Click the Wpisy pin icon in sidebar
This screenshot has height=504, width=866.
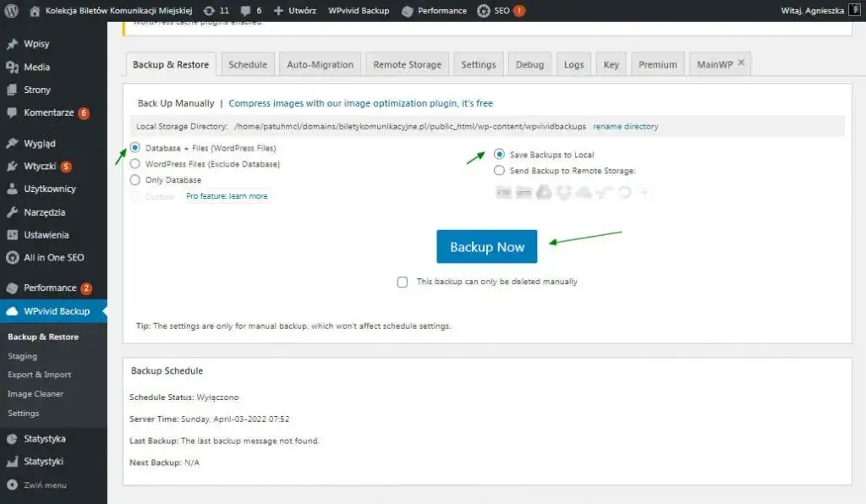coord(12,44)
